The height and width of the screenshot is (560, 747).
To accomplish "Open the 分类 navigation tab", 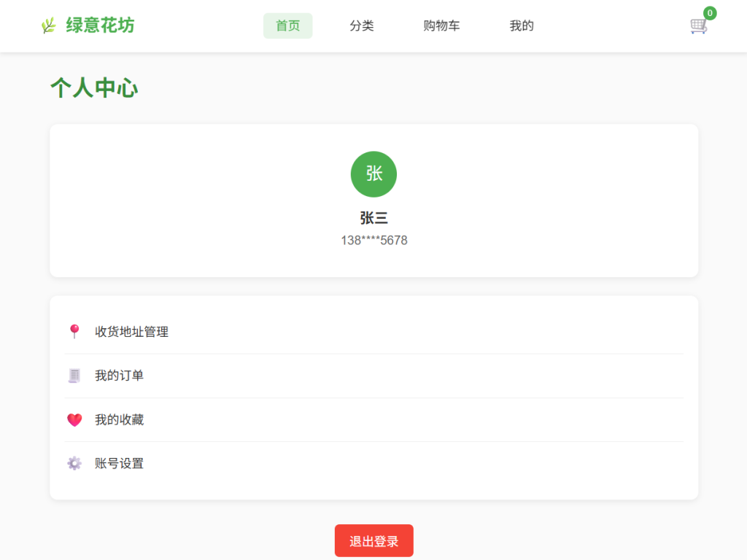I will pyautogui.click(x=362, y=26).
